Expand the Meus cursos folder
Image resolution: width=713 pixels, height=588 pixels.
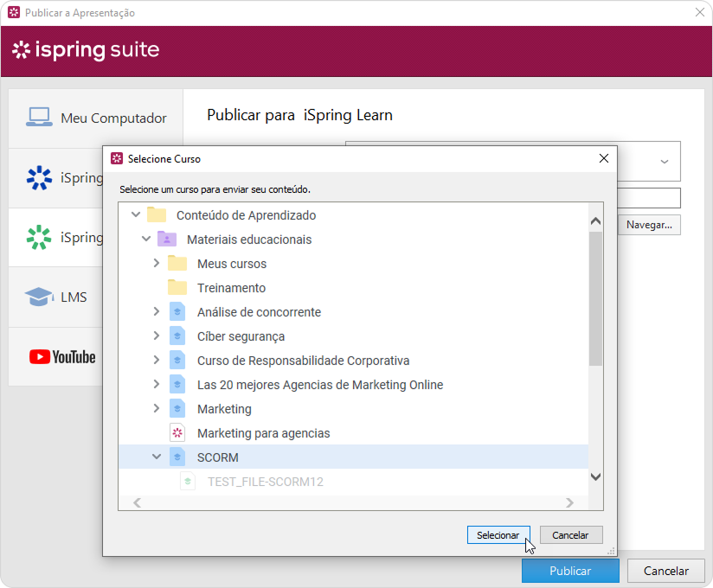click(157, 264)
